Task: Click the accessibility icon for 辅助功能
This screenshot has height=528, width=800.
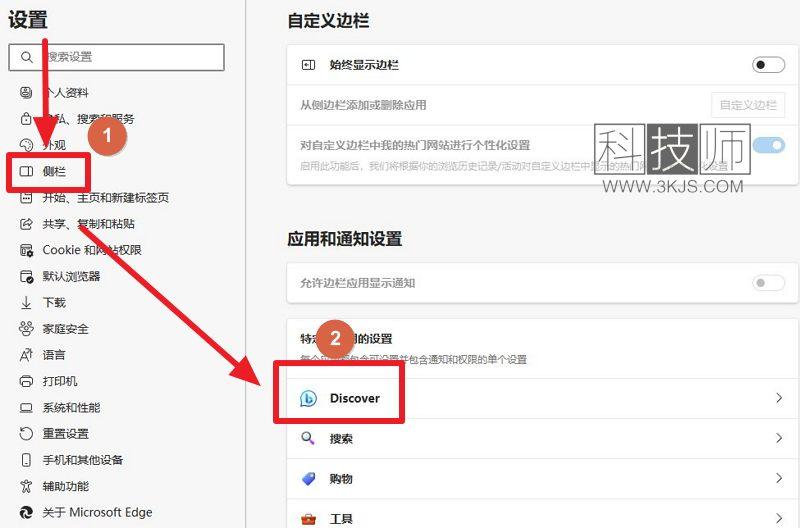Action: pyautogui.click(x=26, y=486)
